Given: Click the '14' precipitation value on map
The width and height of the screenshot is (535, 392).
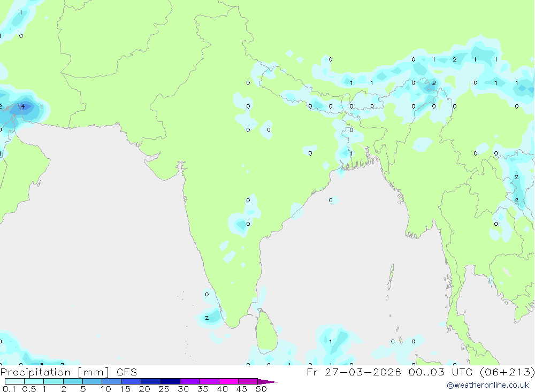Looking at the screenshot, I should click(21, 106).
